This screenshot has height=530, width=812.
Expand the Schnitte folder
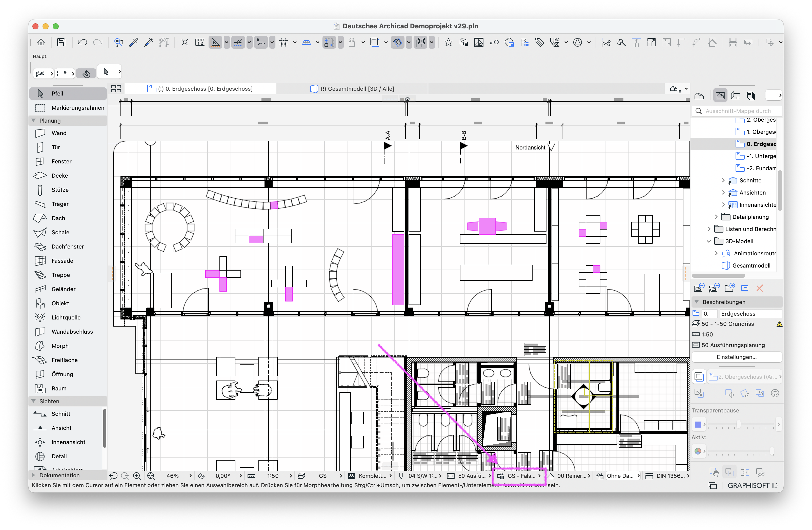[x=723, y=180]
